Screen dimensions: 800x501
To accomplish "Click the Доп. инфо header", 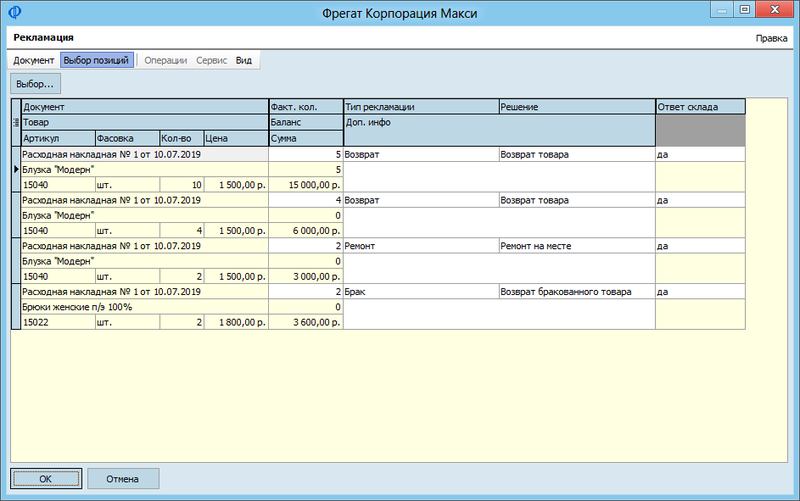I will (499, 130).
